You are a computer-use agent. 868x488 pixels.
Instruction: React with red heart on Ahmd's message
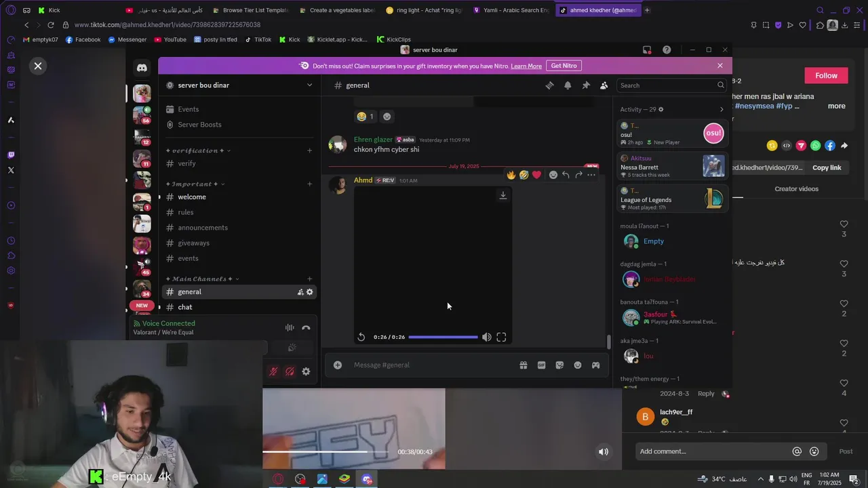pos(536,175)
